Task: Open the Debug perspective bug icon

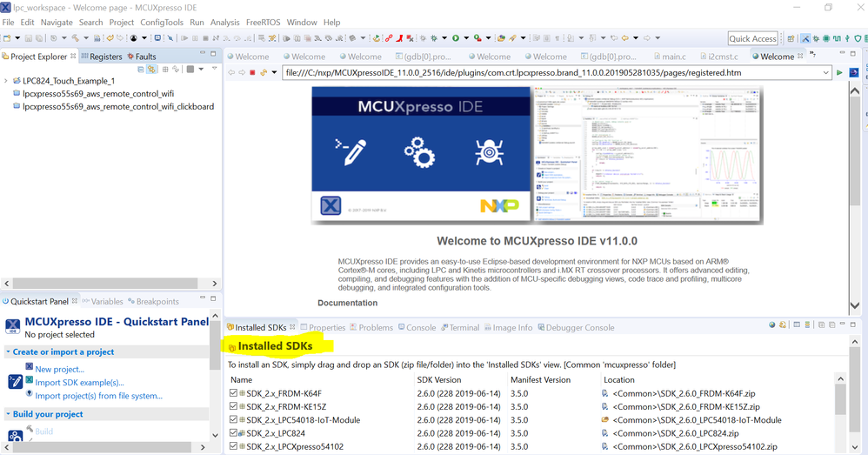Action: point(816,38)
